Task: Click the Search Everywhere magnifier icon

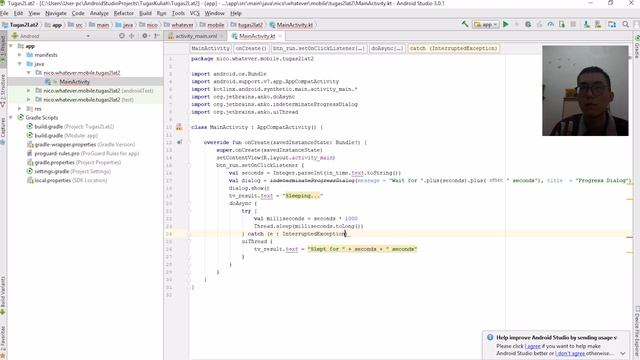Action: [x=626, y=24]
